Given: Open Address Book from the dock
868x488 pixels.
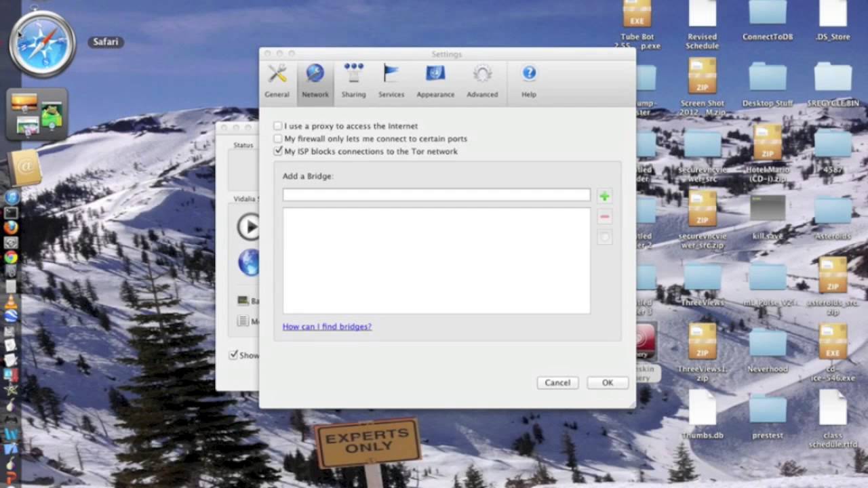Looking at the screenshot, I should 26,168.
